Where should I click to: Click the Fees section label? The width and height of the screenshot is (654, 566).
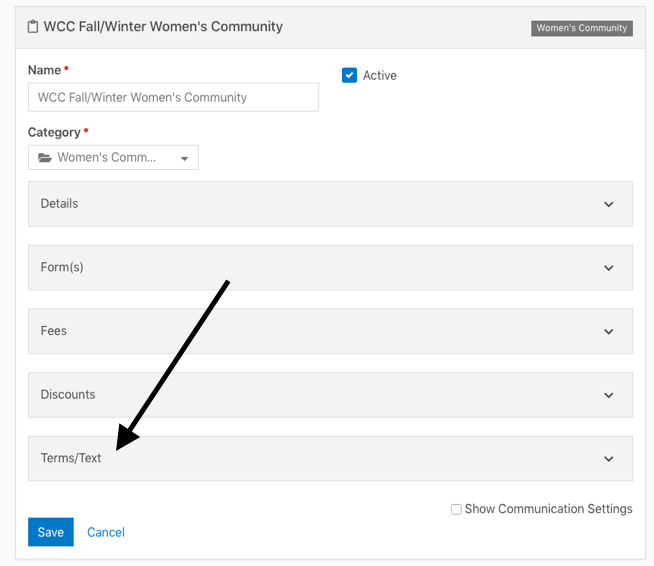(x=53, y=331)
